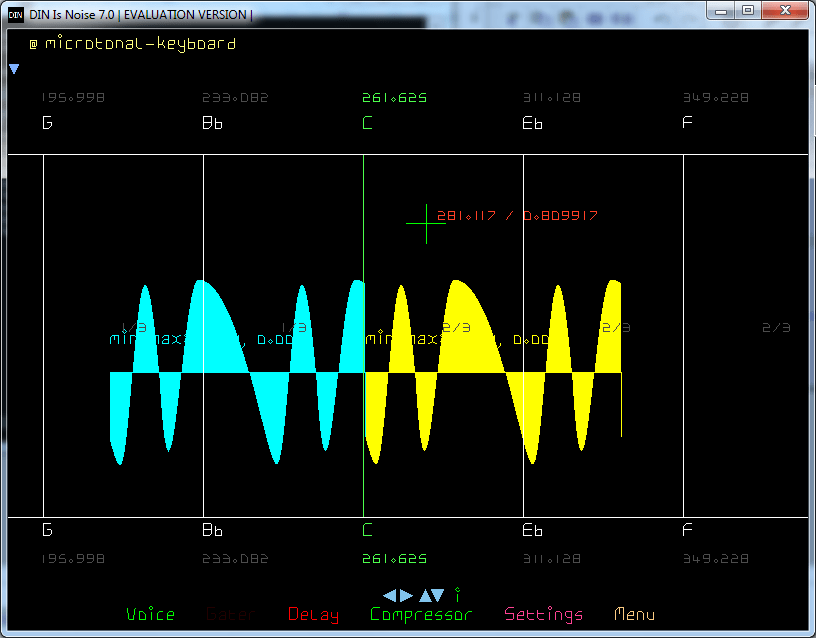
Task: Expand the blue triangle under microtonal-keyboard
Action: [x=14, y=69]
